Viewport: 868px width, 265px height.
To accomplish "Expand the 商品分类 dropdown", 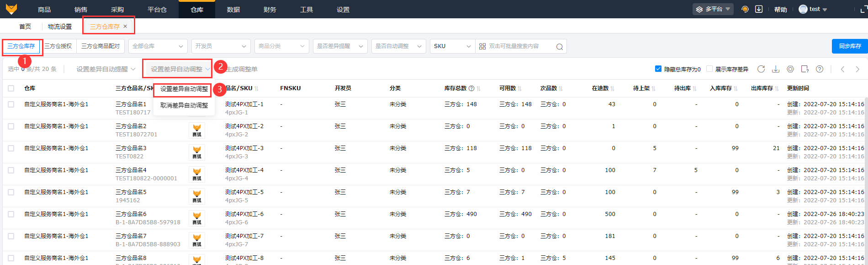I will point(282,46).
